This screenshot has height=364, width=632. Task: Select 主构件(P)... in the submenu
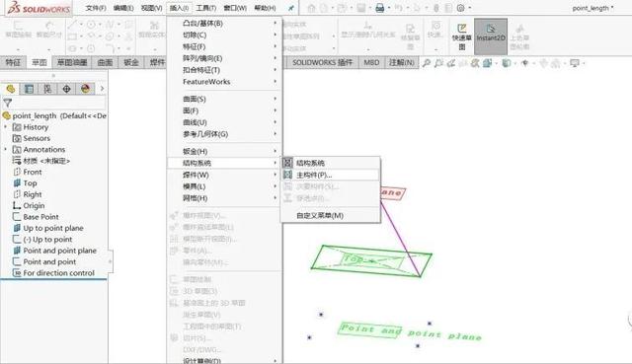pos(331,175)
